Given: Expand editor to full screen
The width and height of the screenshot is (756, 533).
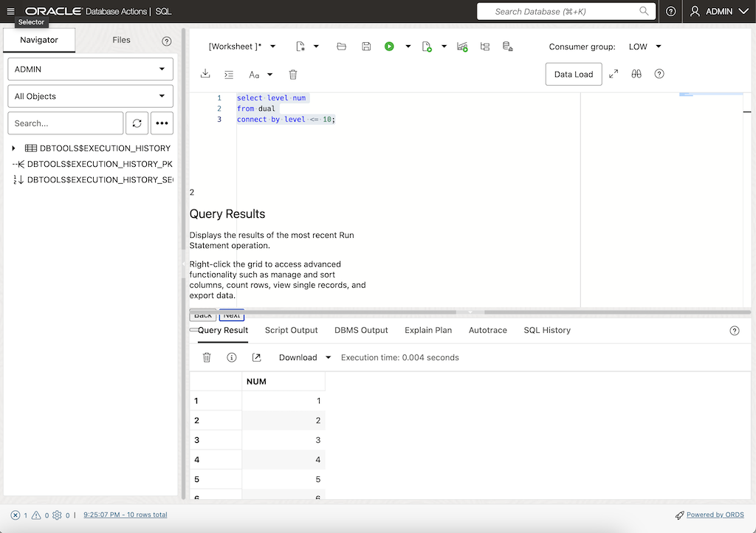Looking at the screenshot, I should [x=614, y=74].
